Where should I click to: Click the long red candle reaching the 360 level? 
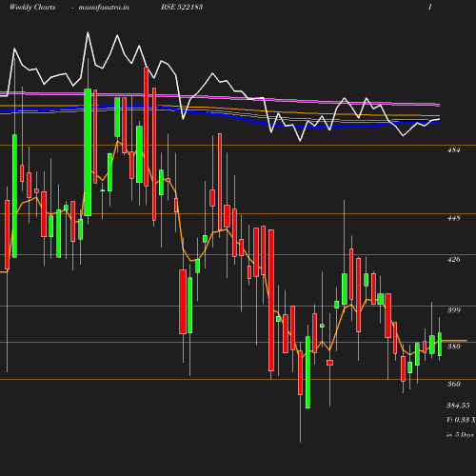(271, 300)
